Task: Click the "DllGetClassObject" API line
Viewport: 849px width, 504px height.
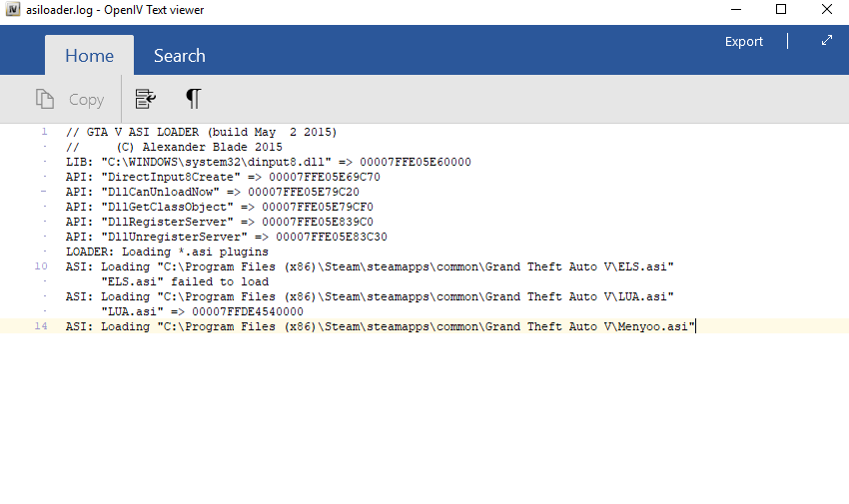Action: pos(220,208)
